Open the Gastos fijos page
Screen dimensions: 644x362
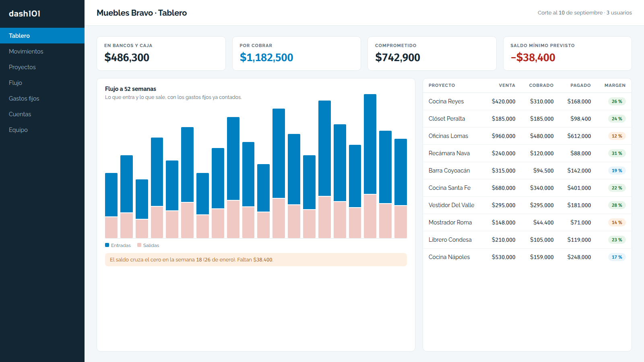click(42, 99)
